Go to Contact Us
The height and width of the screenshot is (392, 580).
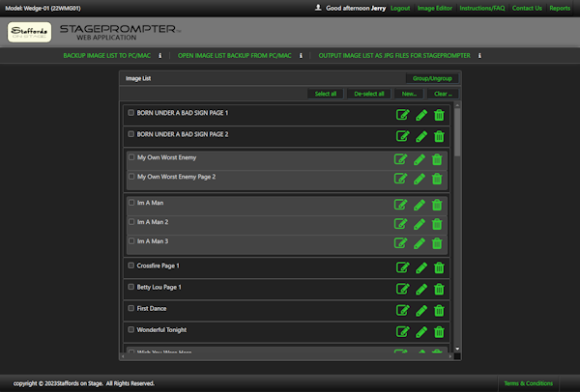pyautogui.click(x=527, y=8)
